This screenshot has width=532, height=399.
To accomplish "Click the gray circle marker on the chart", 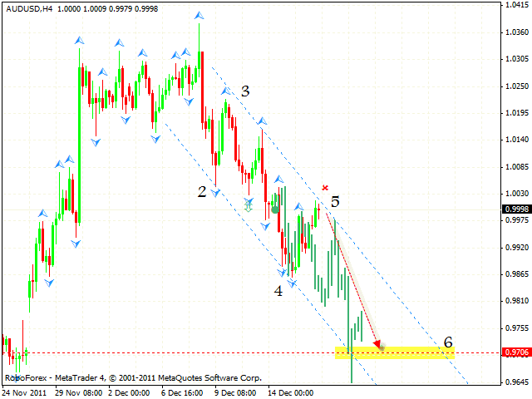I will point(274,209).
